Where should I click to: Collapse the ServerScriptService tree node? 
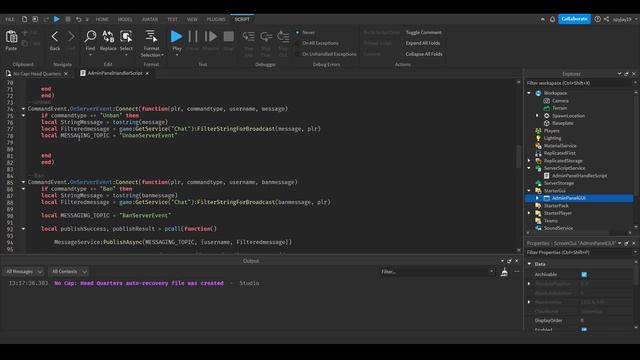pyautogui.click(x=529, y=168)
